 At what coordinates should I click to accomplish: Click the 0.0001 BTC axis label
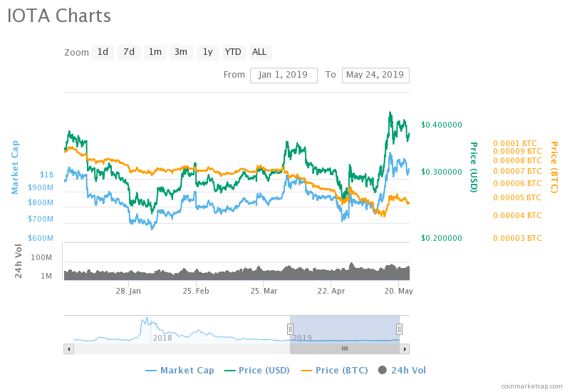pyautogui.click(x=515, y=143)
